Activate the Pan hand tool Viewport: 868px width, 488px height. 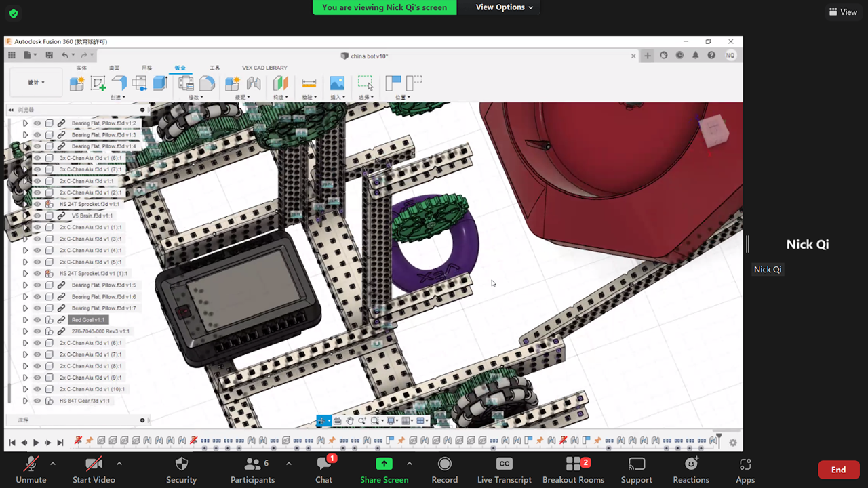click(350, 421)
